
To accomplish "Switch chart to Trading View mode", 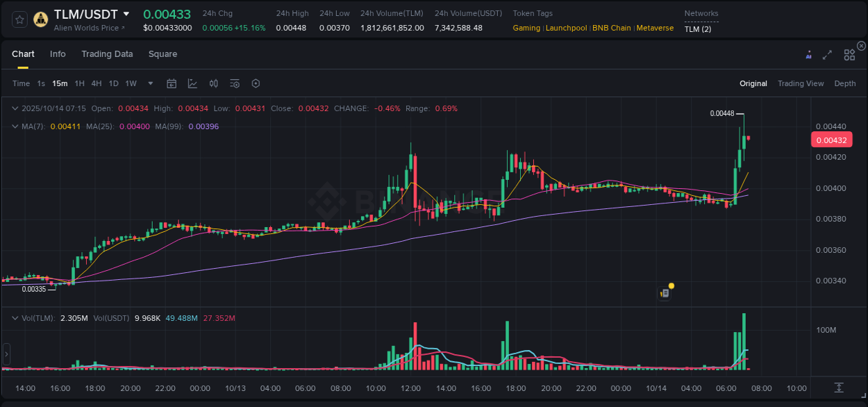I will [801, 83].
